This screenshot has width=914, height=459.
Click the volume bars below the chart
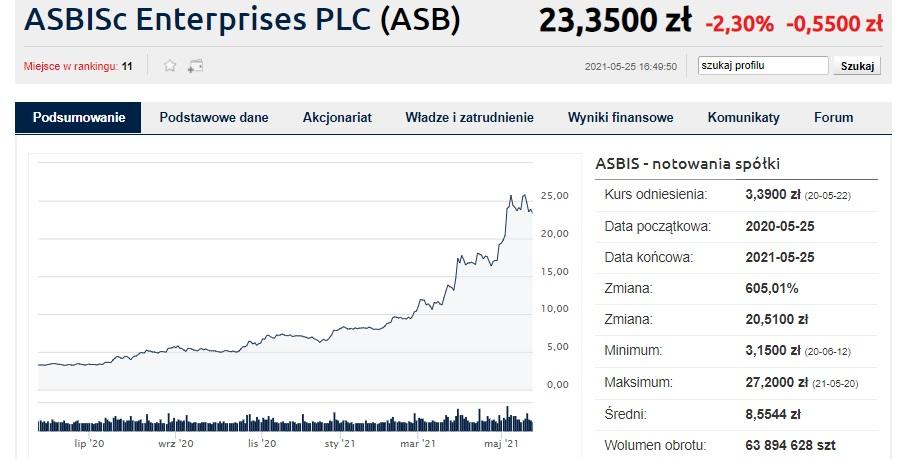coord(285,421)
